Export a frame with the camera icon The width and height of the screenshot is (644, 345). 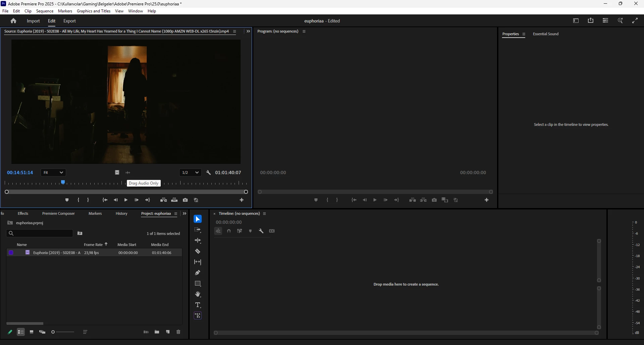pos(185,200)
